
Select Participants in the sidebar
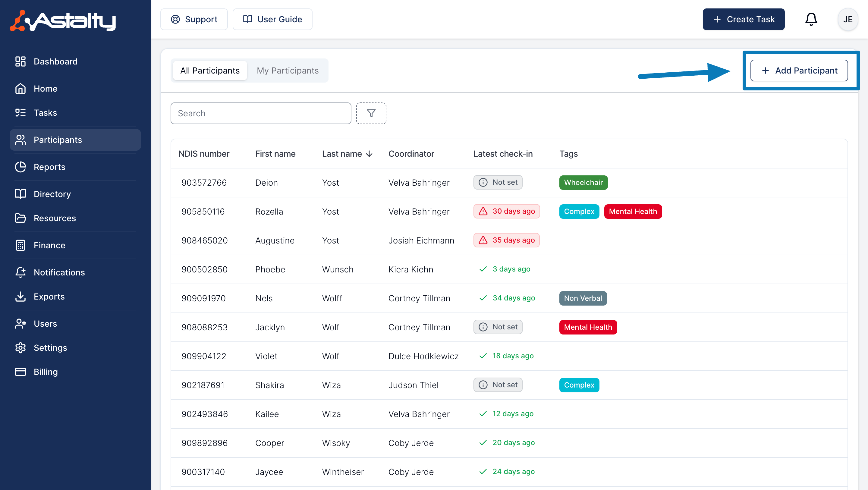coord(75,140)
